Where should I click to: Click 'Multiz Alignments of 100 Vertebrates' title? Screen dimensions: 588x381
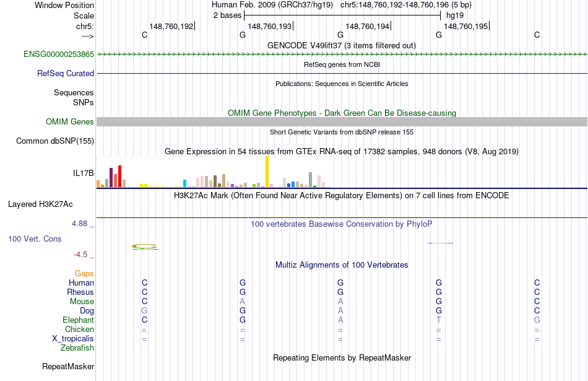click(x=342, y=265)
